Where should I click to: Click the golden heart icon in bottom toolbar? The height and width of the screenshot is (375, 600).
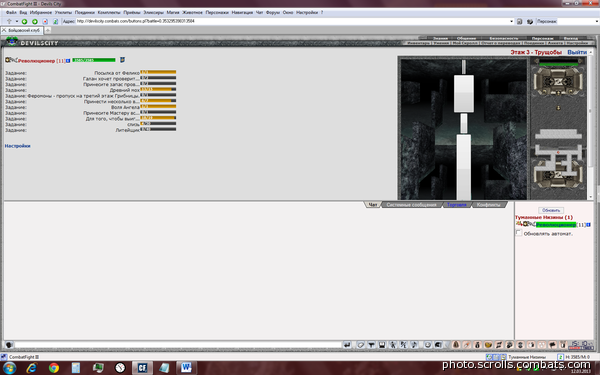pos(488,345)
